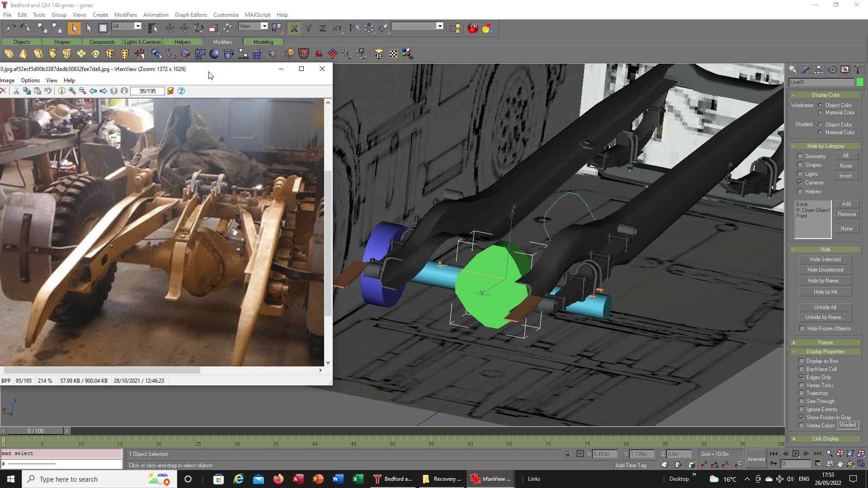
Task: Click the IrfanView zoom in magnifier icon
Action: coord(72,91)
